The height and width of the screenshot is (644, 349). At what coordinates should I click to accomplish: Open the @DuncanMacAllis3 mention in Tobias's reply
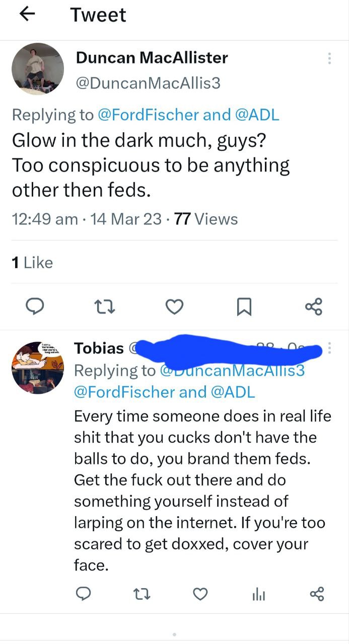click(x=232, y=370)
